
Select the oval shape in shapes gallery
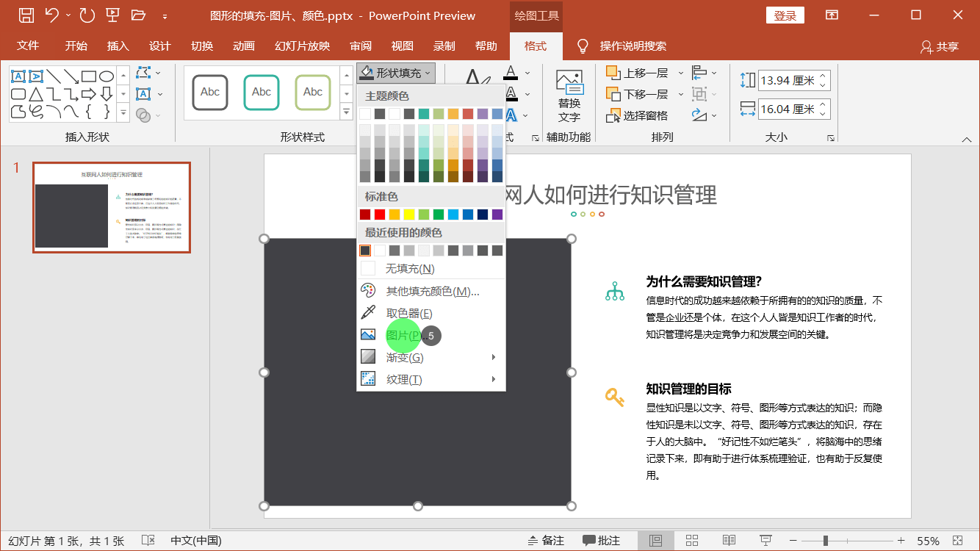point(107,76)
